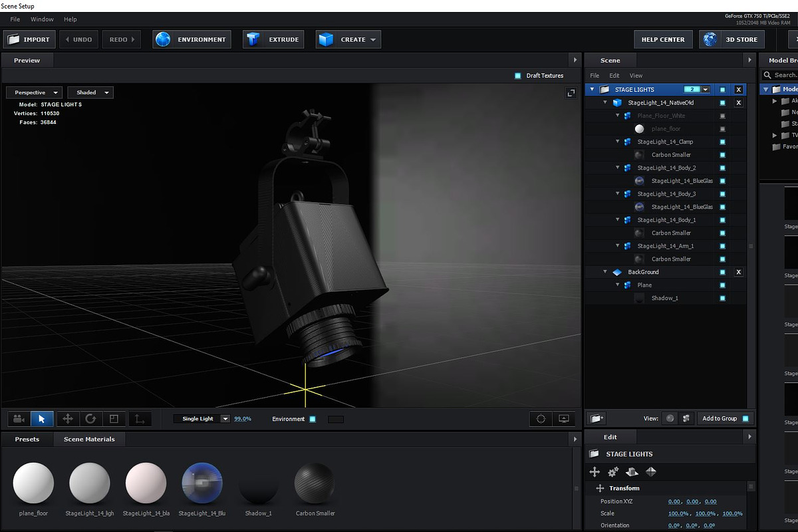Switch to the Presets tab

coord(27,439)
